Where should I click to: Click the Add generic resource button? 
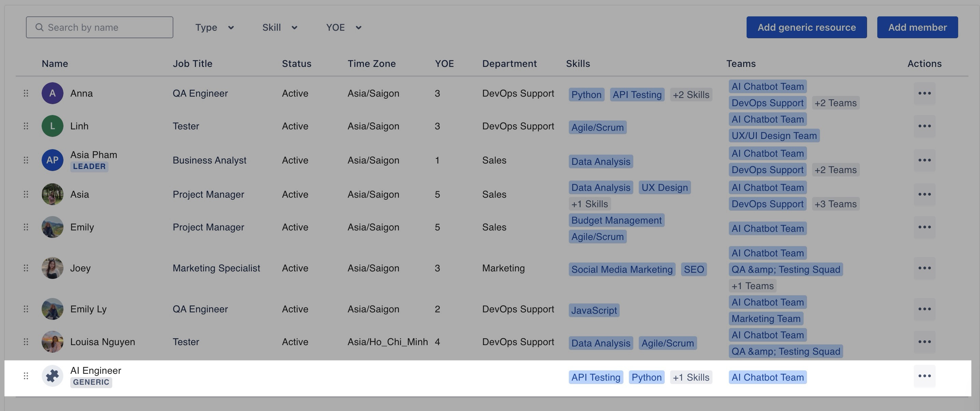[806, 27]
